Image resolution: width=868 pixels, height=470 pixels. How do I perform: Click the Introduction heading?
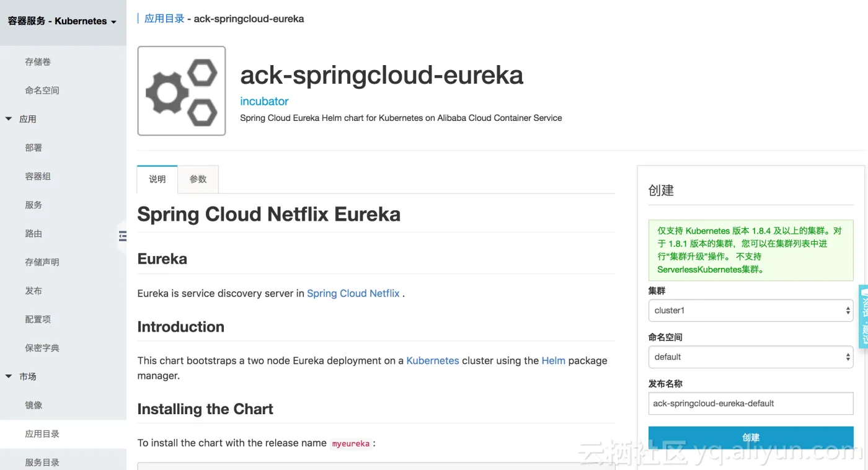[x=181, y=327]
